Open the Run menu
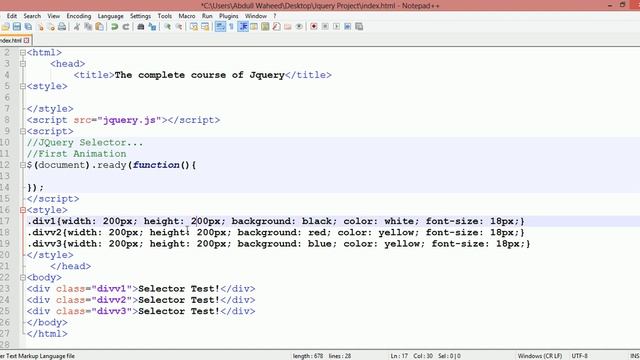This screenshot has height=360, width=640. 207,16
